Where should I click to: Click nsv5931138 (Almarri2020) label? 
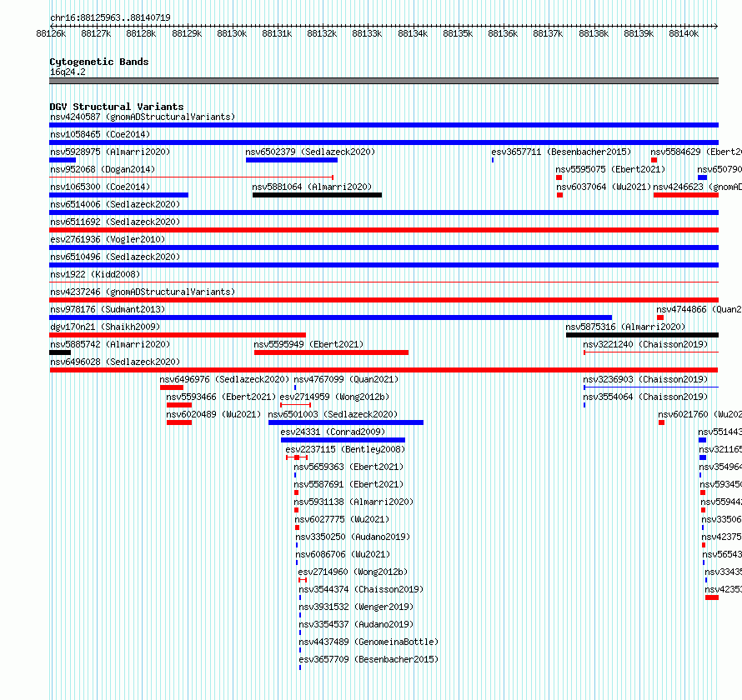(x=353, y=502)
